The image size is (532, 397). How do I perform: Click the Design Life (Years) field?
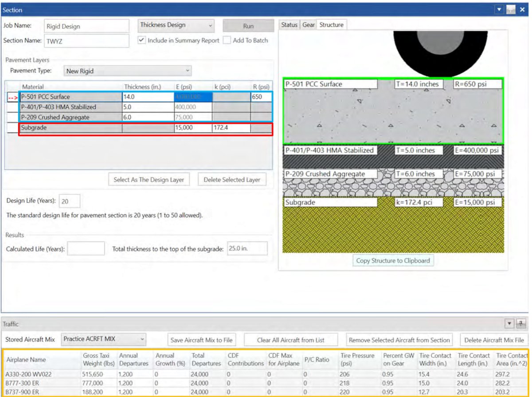click(69, 201)
